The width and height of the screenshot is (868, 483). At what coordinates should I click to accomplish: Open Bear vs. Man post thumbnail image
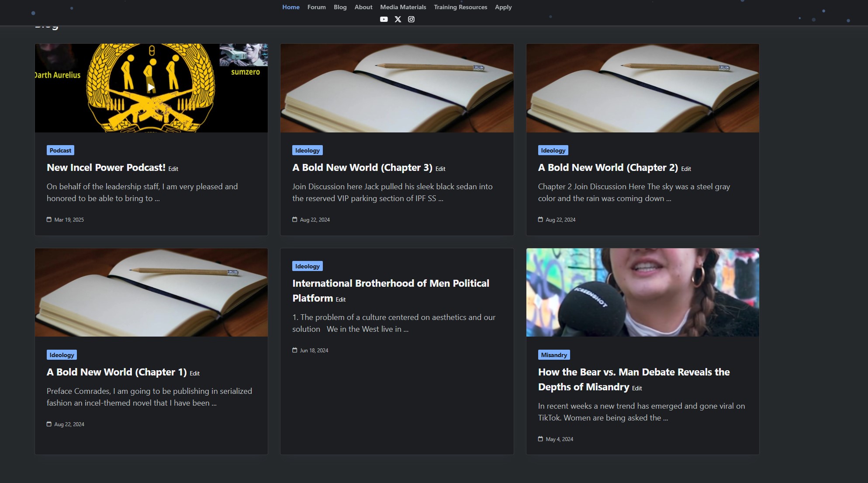tap(642, 292)
